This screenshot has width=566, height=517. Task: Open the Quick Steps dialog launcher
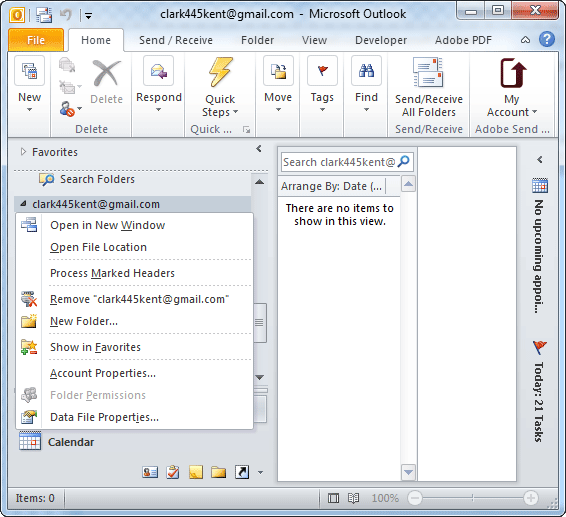click(247, 129)
